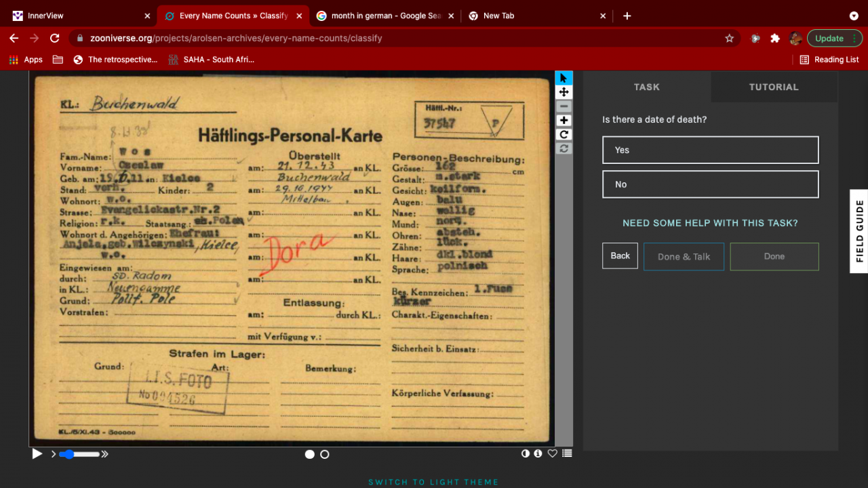Image resolution: width=868 pixels, height=488 pixels.
Task: Switch to the Tutorial tab
Action: click(774, 87)
